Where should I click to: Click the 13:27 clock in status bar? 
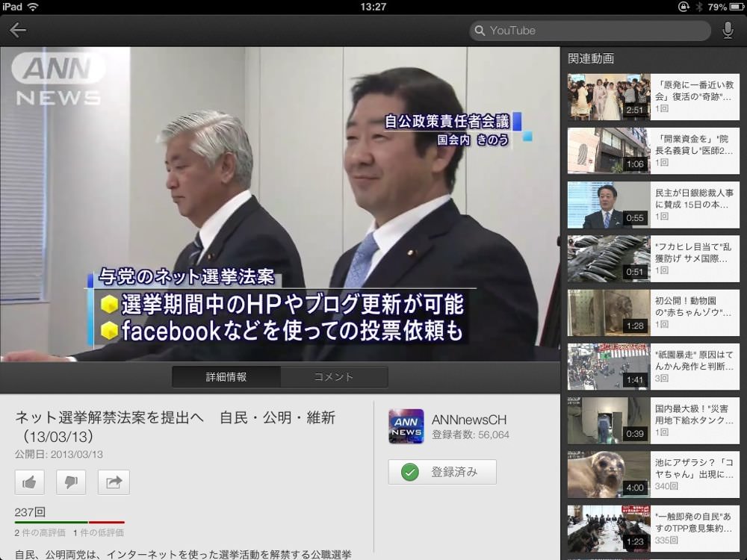pyautogui.click(x=373, y=7)
